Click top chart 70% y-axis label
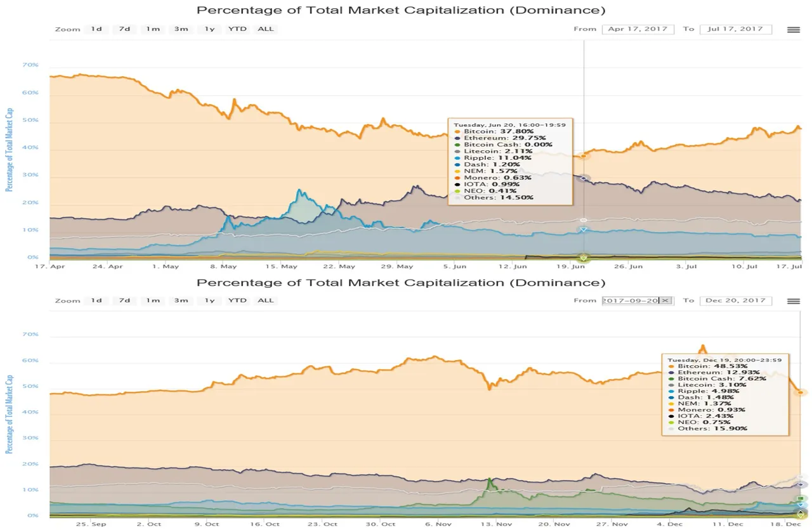Image resolution: width=812 pixels, height=530 pixels. click(x=30, y=65)
